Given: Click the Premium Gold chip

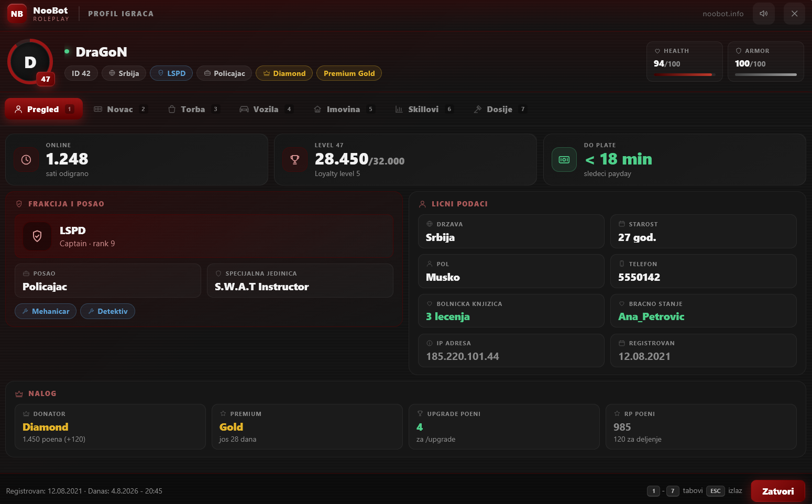Looking at the screenshot, I should 349,73.
